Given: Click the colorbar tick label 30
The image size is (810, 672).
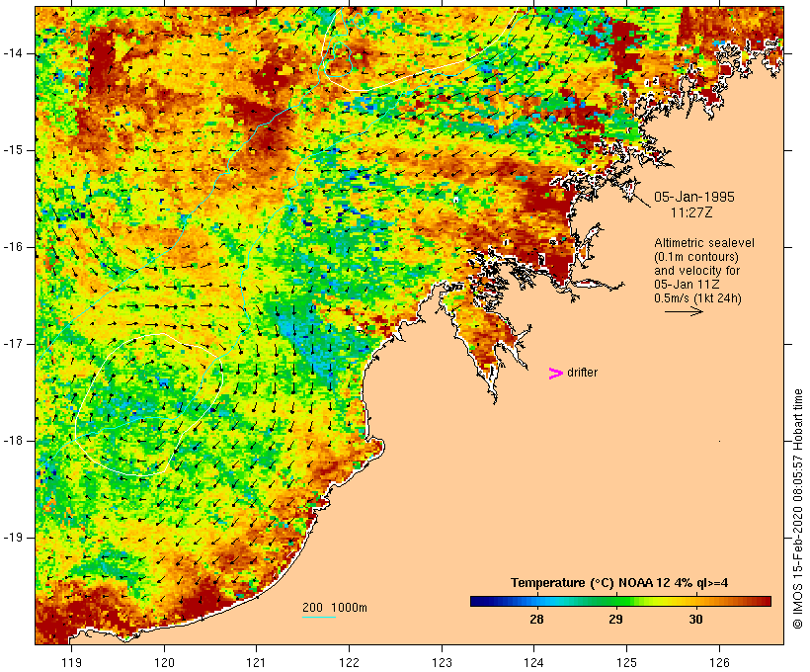Looking at the screenshot, I should [695, 620].
